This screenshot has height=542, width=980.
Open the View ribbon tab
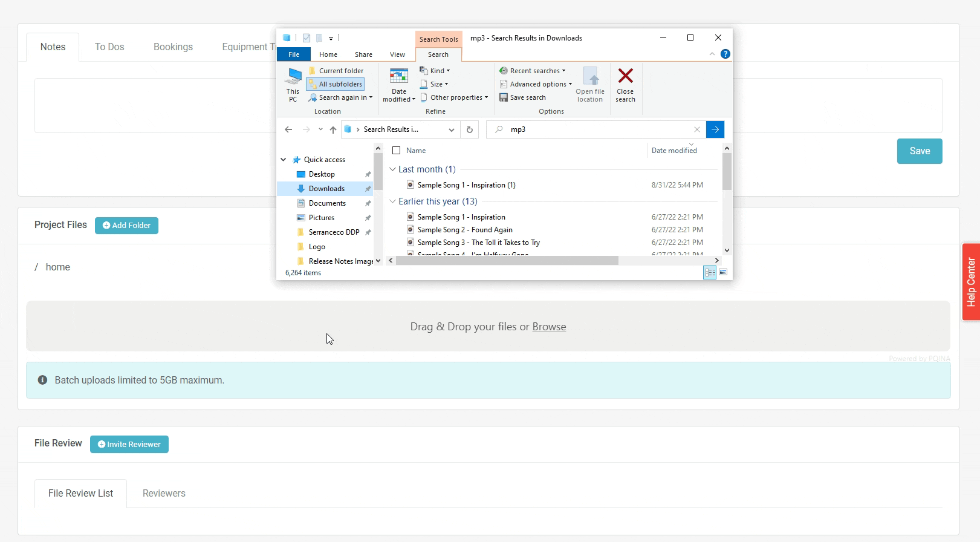(397, 54)
